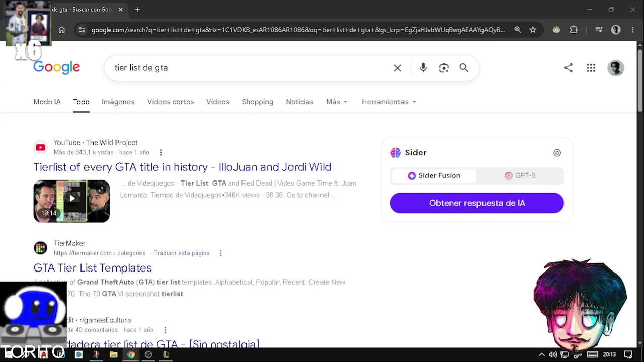Go to Google home via logo
The height and width of the screenshot is (362, 644).
[x=56, y=68]
